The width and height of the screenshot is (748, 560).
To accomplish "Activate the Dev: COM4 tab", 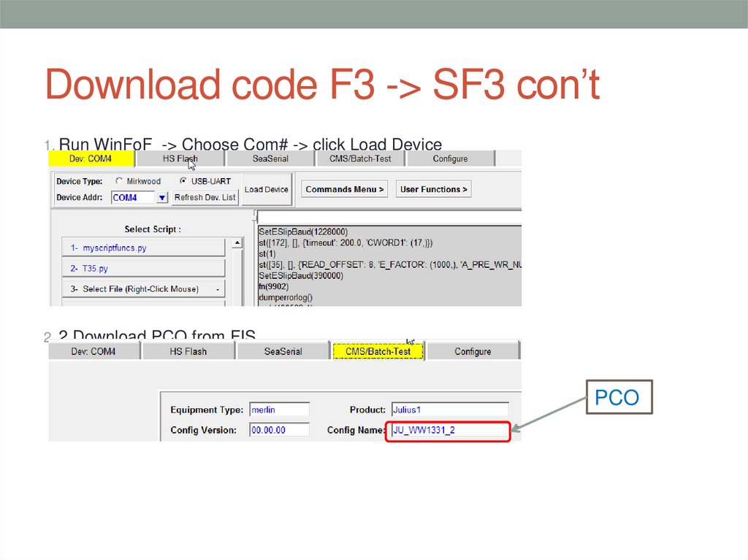I will tap(91, 158).
